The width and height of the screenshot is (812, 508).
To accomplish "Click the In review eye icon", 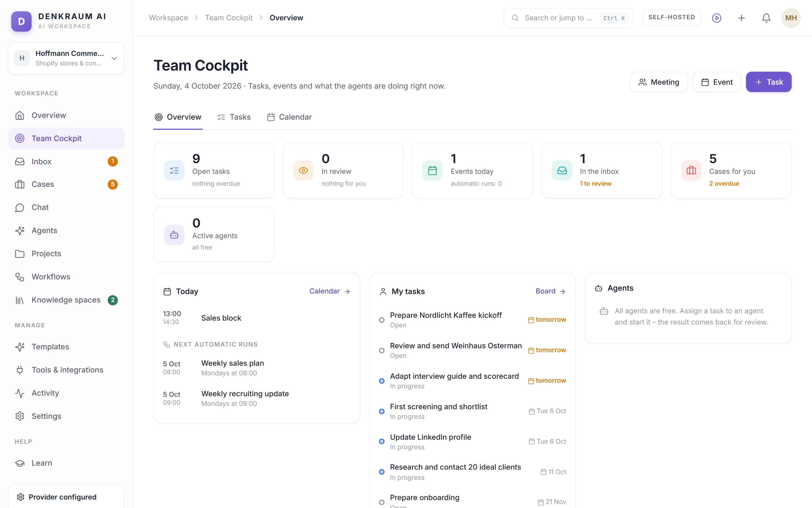I will [x=303, y=170].
